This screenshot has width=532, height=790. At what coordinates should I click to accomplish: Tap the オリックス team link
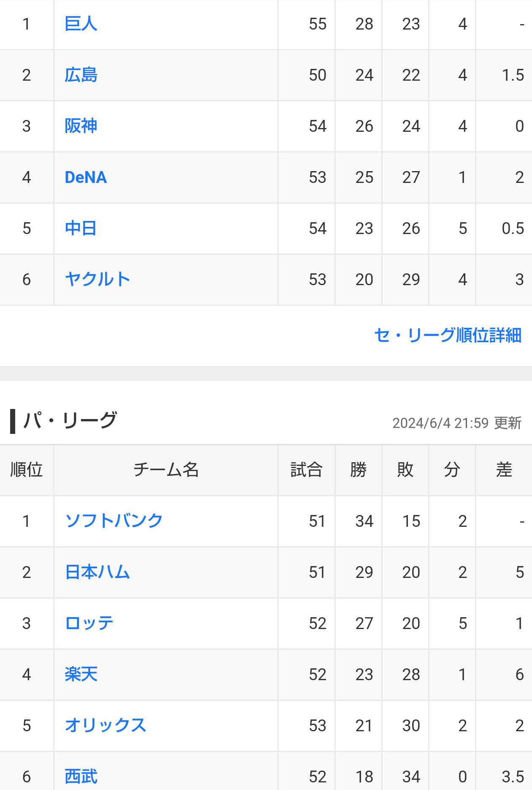tap(106, 725)
